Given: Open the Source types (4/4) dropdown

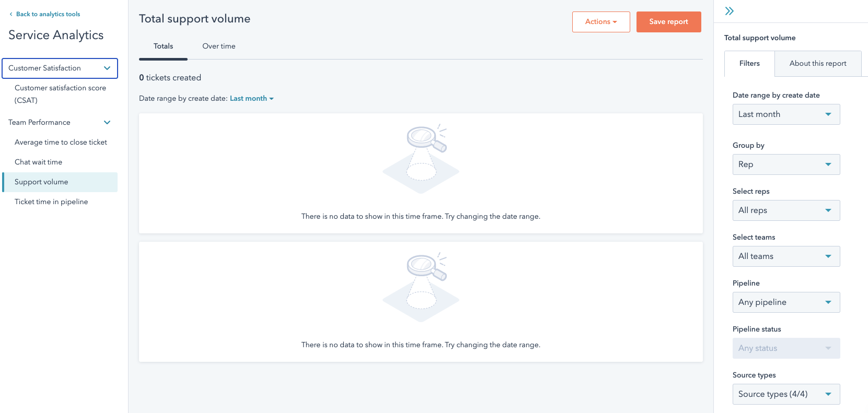Looking at the screenshot, I should 786,394.
